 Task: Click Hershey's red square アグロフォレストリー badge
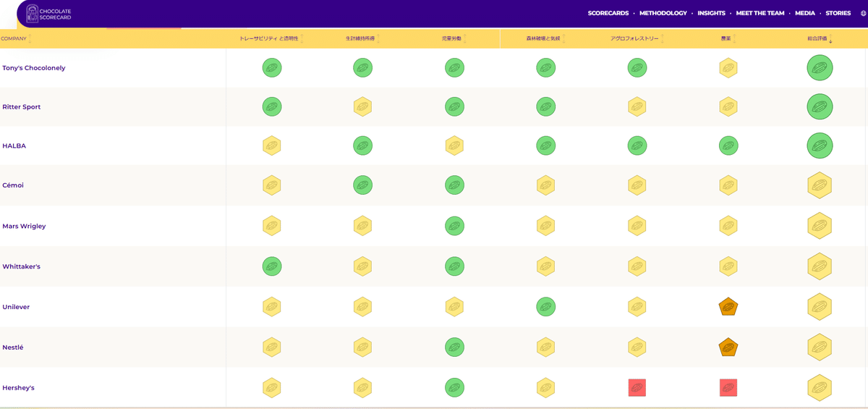pyautogui.click(x=637, y=388)
